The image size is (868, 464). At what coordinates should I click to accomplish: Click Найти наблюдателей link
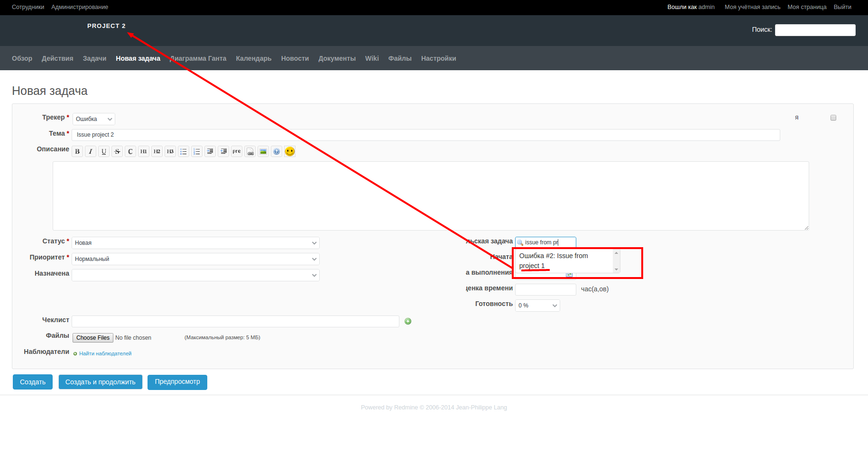[x=105, y=353]
